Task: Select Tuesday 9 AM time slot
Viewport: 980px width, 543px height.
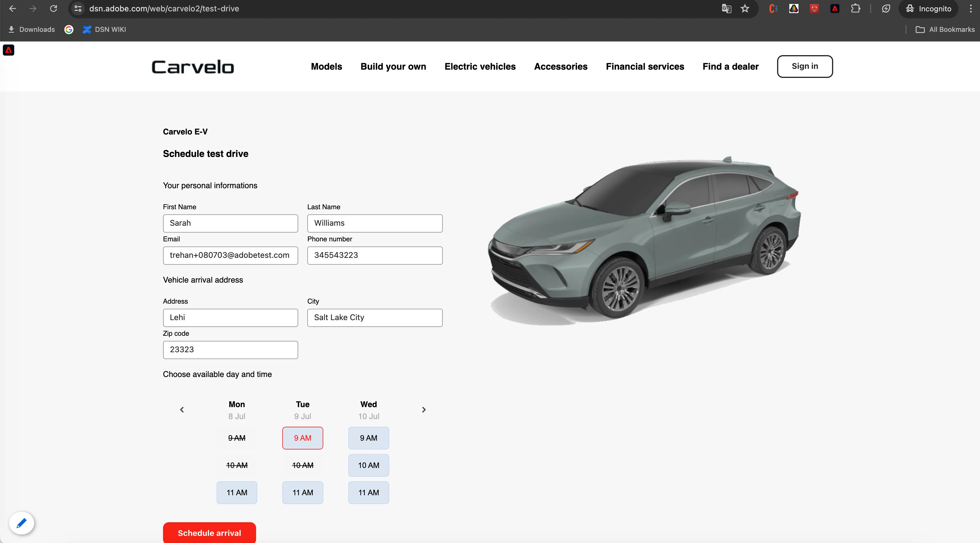Action: pyautogui.click(x=302, y=438)
